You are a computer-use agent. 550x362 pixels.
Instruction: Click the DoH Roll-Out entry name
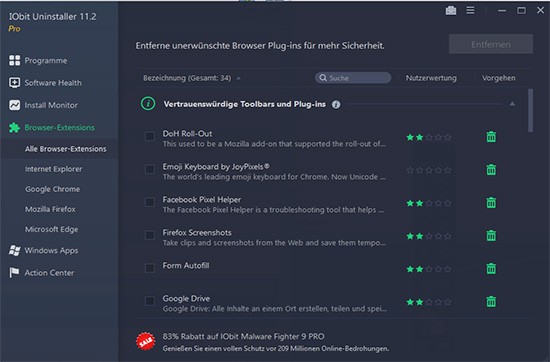pos(187,134)
